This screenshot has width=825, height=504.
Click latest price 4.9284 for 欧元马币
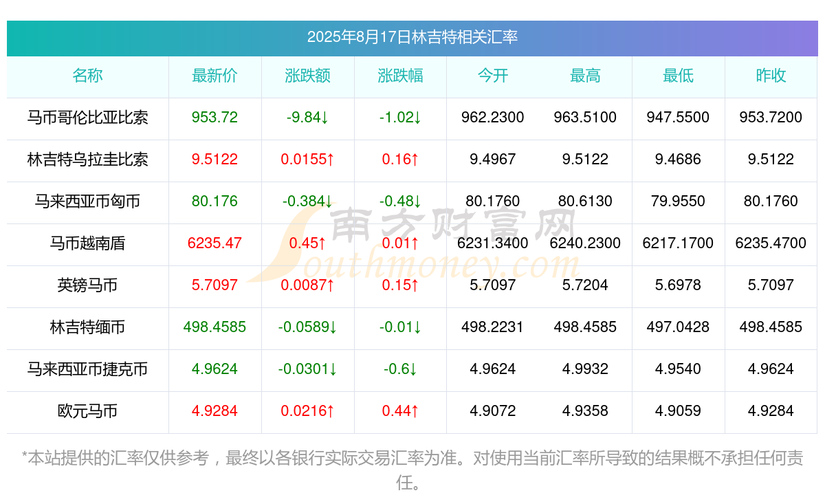[x=214, y=411]
